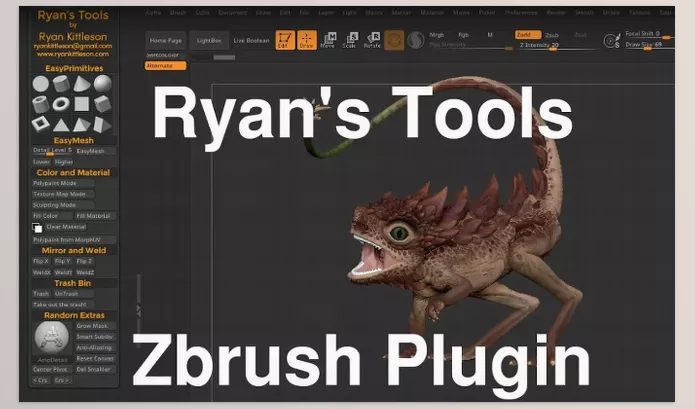The width and height of the screenshot is (695, 409).
Task: Adjust the Z Intensity slider
Action: [x=556, y=46]
